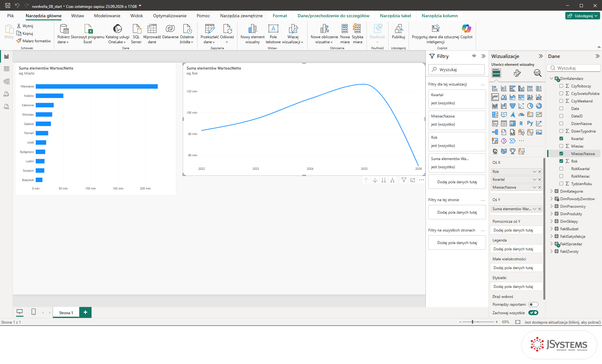Click the Szybka miara icon
This screenshot has height=364, width=602.
click(357, 29)
